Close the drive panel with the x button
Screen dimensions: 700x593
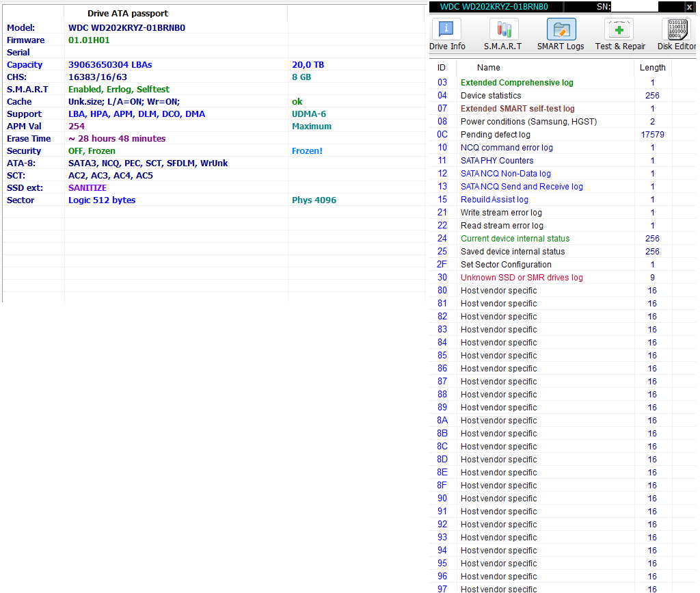pos(689,7)
